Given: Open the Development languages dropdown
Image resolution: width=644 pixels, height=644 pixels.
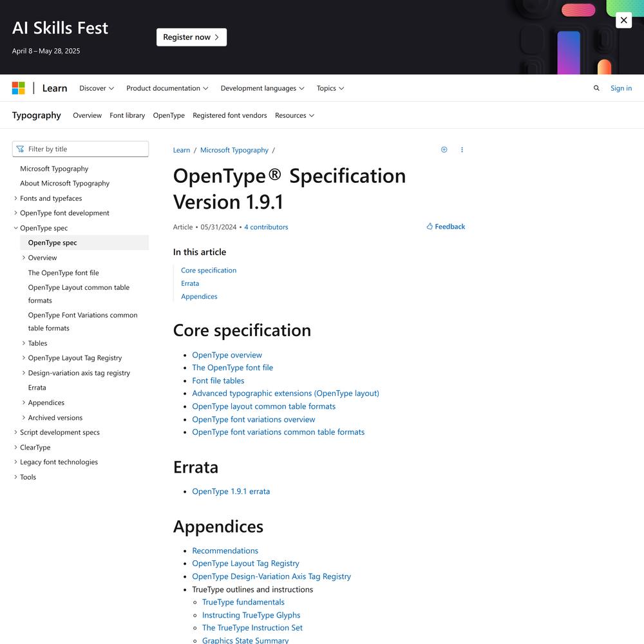Looking at the screenshot, I should pos(263,88).
